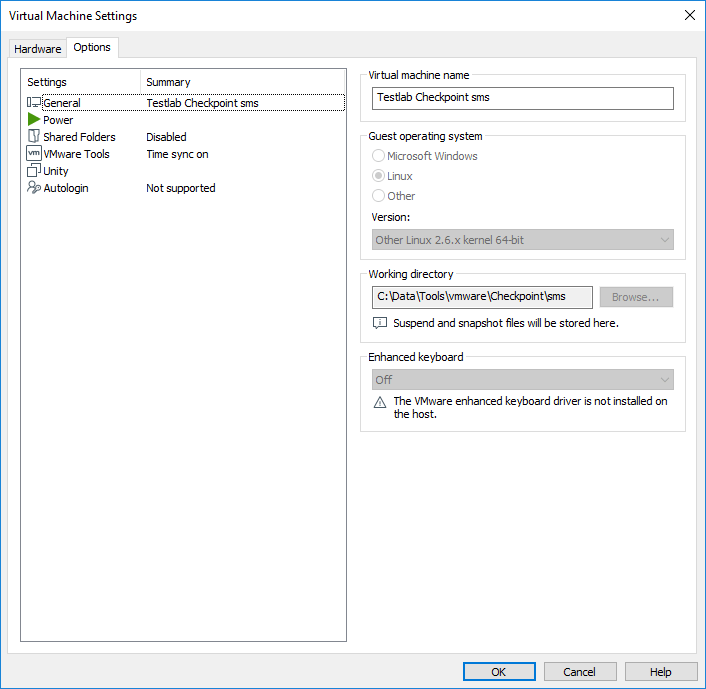This screenshot has height=689, width=706.
Task: Switch to the Hardware tab
Action: coord(38,49)
